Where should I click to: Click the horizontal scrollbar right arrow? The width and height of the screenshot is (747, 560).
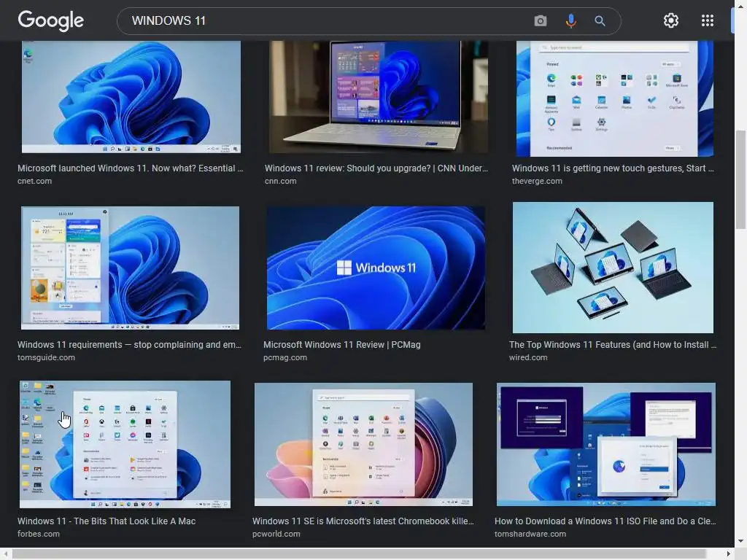point(729,554)
